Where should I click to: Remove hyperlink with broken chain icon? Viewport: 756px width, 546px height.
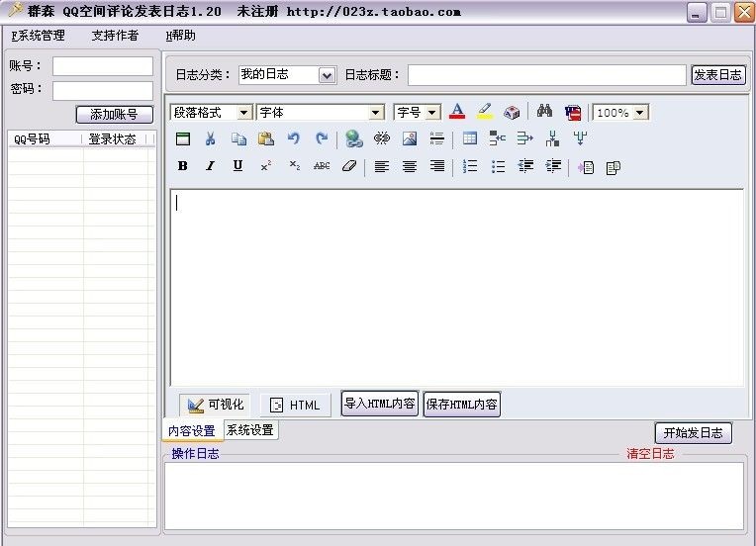(x=382, y=138)
